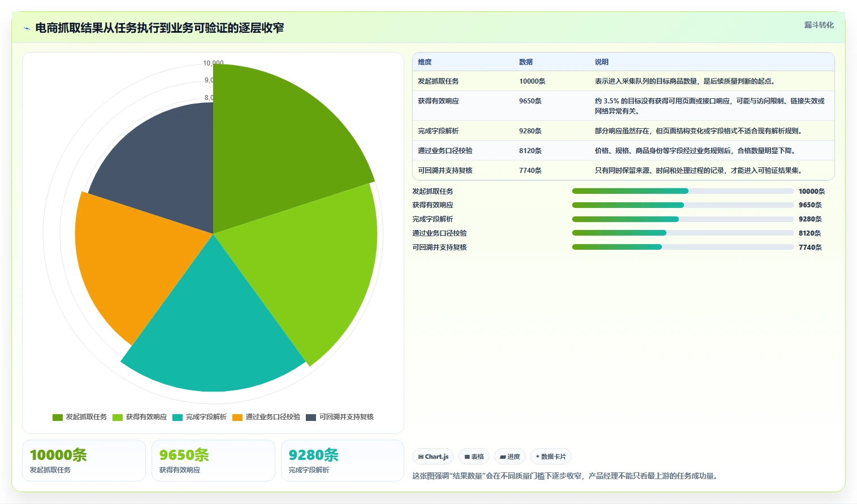857x504 pixels.
Task: Click the 表格 tag chip
Action: click(474, 457)
